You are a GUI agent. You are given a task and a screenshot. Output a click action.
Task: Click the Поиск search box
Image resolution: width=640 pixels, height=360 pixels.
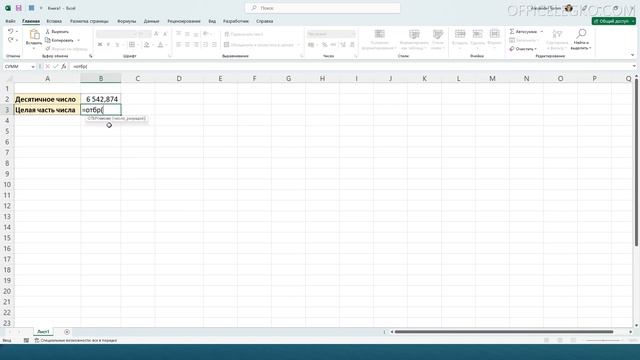(x=322, y=8)
